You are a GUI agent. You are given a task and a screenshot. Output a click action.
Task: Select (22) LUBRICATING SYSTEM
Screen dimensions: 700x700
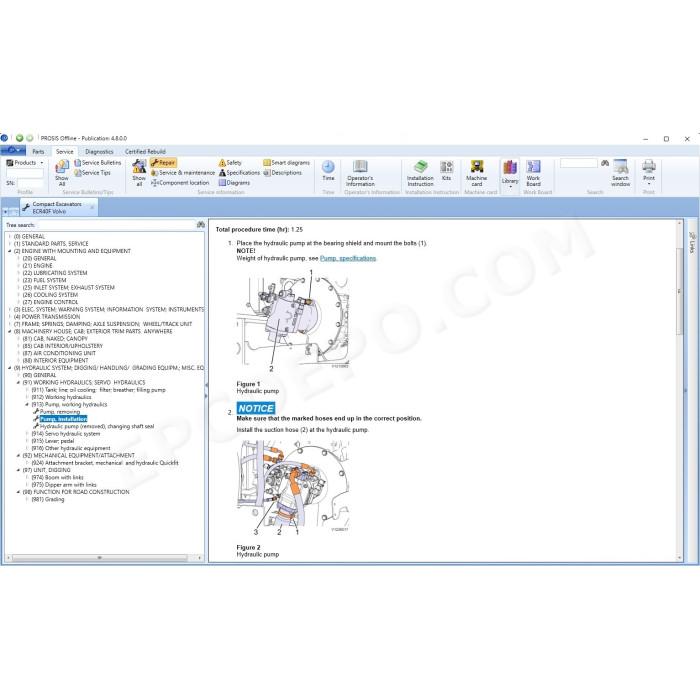pyautogui.click(x=55, y=273)
